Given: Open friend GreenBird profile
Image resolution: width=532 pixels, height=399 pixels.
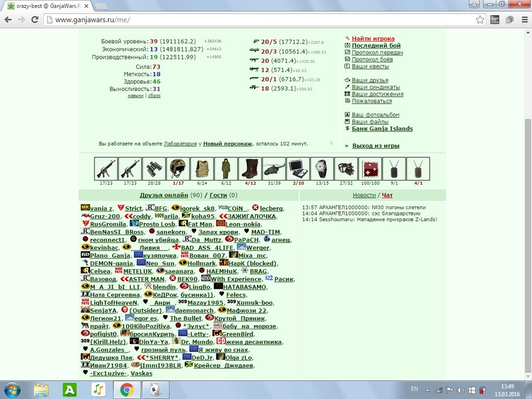Looking at the screenshot, I should (237, 334).
